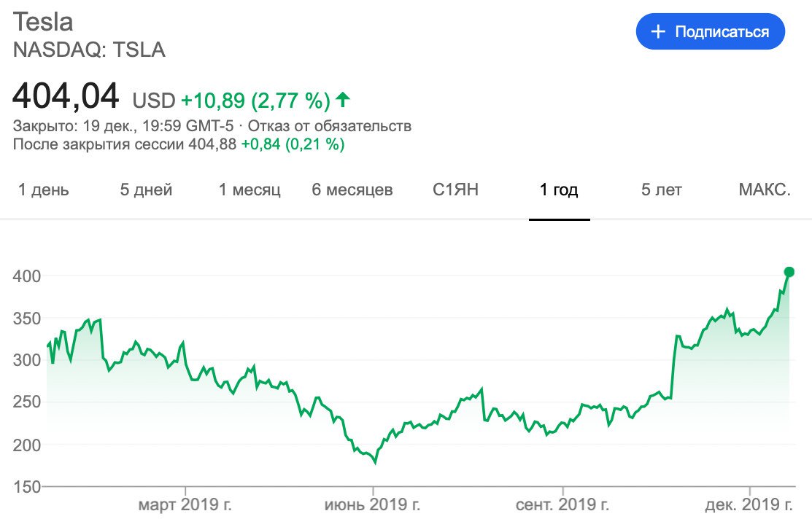This screenshot has height=519, width=812.
Task: Switch to the 1 день tab
Action: tap(44, 190)
